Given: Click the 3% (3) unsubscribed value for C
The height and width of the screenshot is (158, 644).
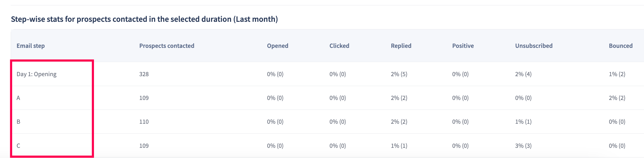Looking at the screenshot, I should click(x=523, y=146).
